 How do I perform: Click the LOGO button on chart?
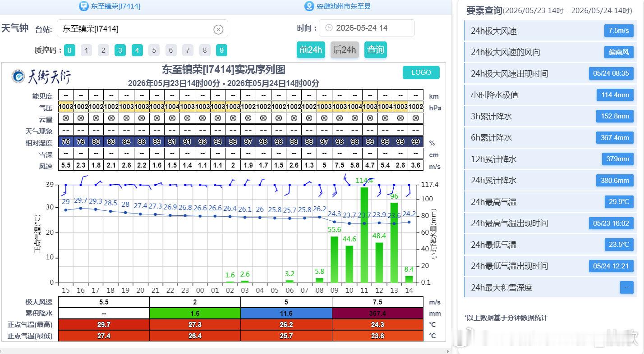421,73
